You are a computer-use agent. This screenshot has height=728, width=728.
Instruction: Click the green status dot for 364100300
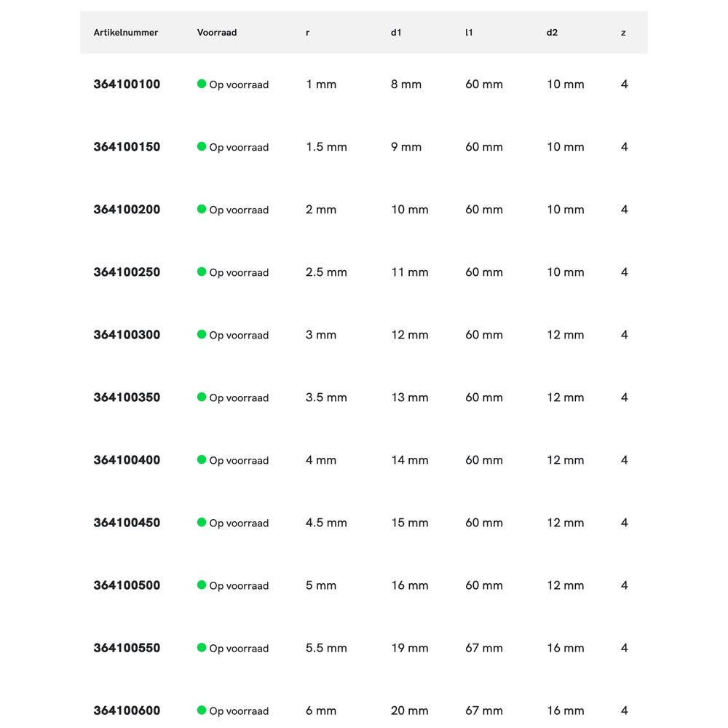pos(202,334)
